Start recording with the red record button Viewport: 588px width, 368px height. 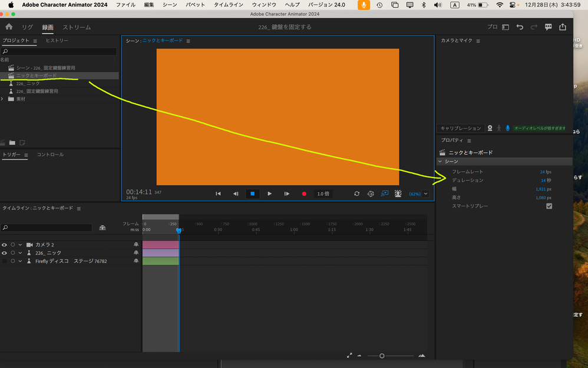304,194
